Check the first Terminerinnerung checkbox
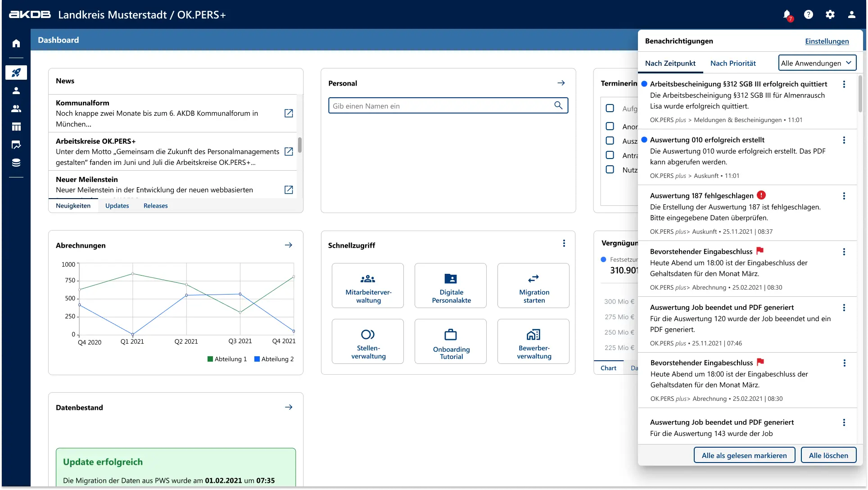The image size is (868, 490). [x=610, y=108]
